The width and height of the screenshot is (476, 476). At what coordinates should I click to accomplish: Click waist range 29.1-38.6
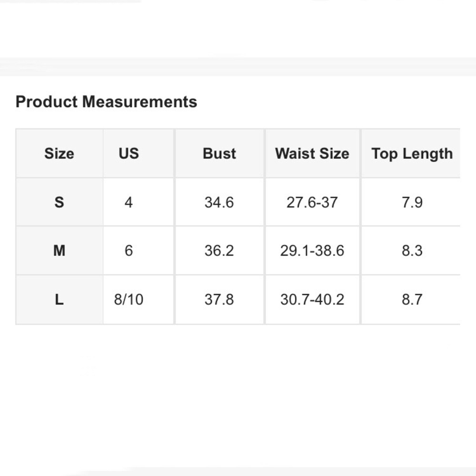pos(312,251)
